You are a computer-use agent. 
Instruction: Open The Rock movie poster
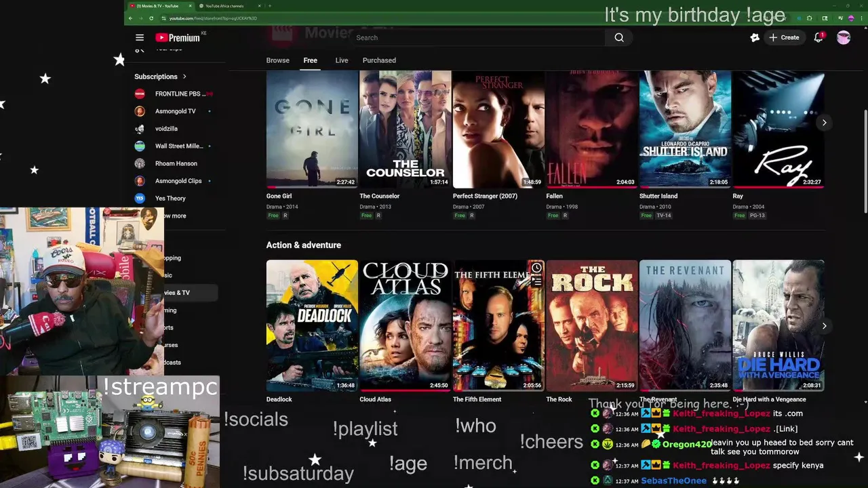coord(591,325)
